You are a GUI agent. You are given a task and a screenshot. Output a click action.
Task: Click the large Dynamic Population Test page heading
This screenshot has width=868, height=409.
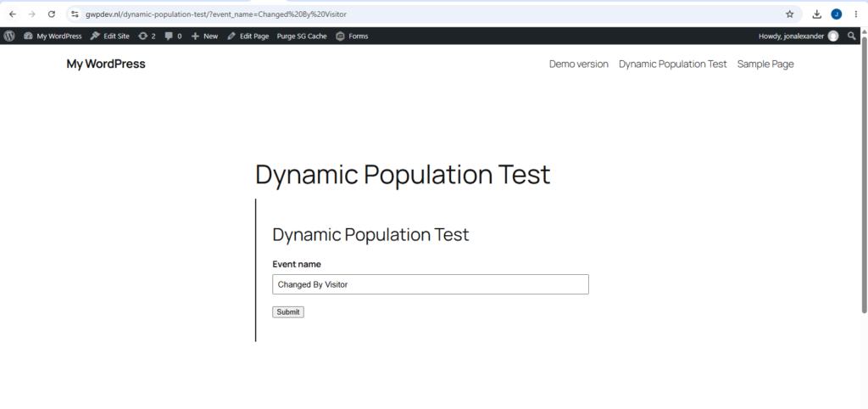coord(403,175)
